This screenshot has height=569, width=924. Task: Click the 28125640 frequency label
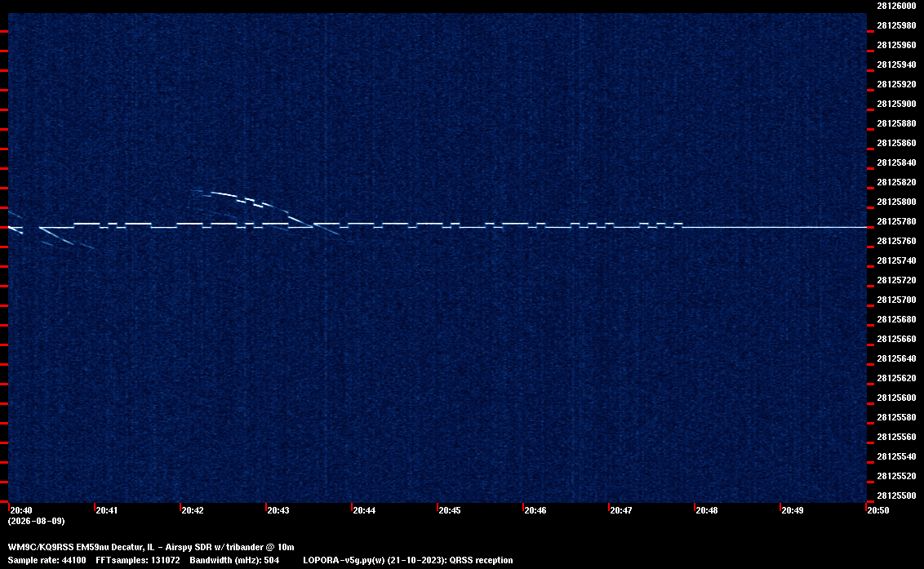[896, 358]
